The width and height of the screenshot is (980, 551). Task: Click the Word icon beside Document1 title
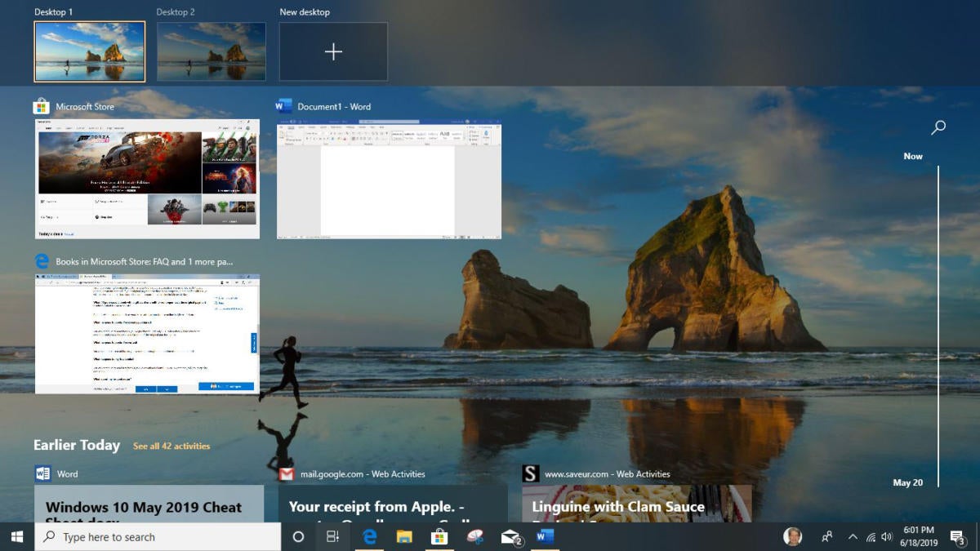pos(284,106)
